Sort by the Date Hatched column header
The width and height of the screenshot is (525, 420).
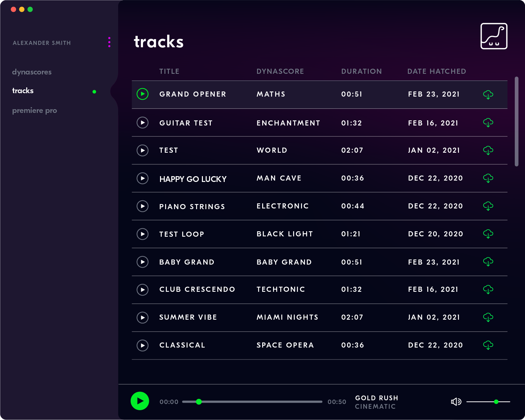436,71
